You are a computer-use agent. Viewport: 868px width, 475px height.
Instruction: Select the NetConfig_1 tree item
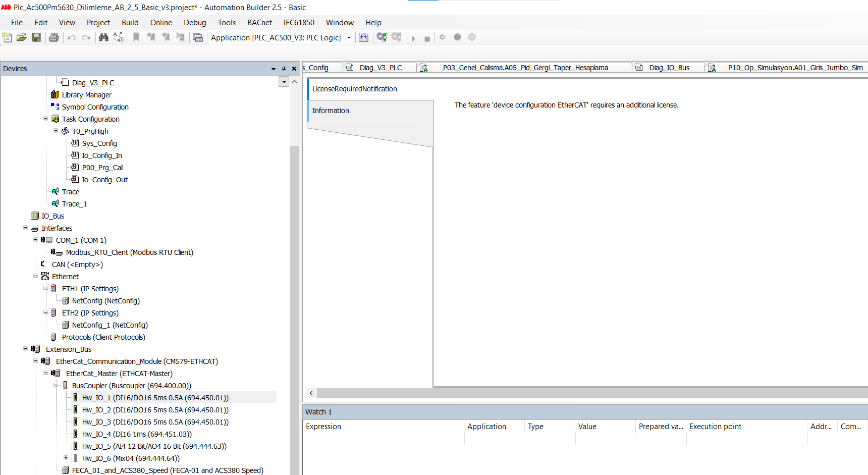[x=110, y=325]
